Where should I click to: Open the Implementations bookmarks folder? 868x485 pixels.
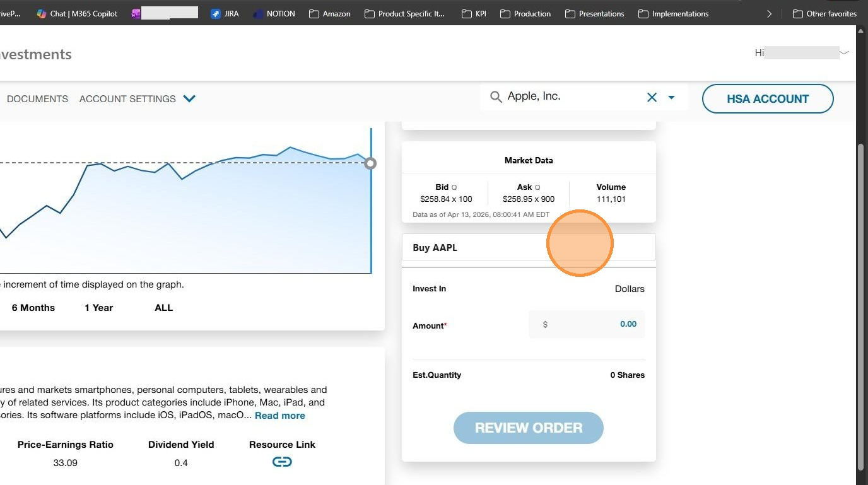673,13
